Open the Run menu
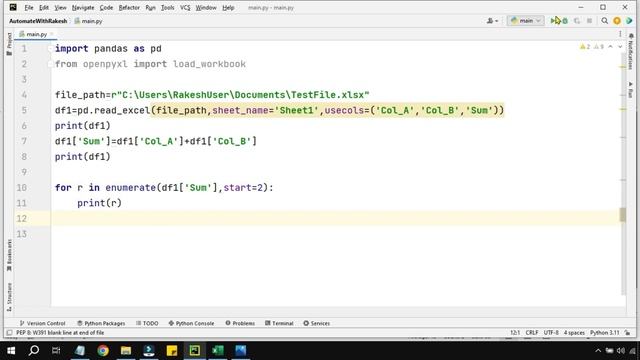 150,8
